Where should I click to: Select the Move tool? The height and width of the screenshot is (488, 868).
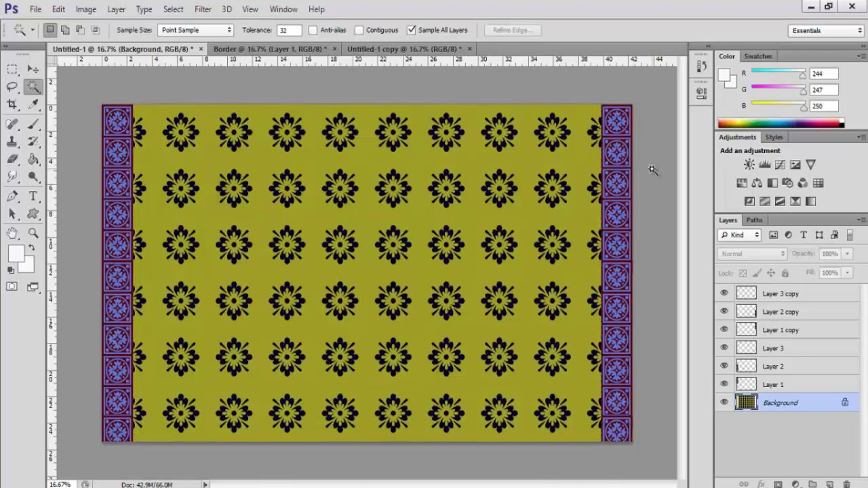(33, 69)
